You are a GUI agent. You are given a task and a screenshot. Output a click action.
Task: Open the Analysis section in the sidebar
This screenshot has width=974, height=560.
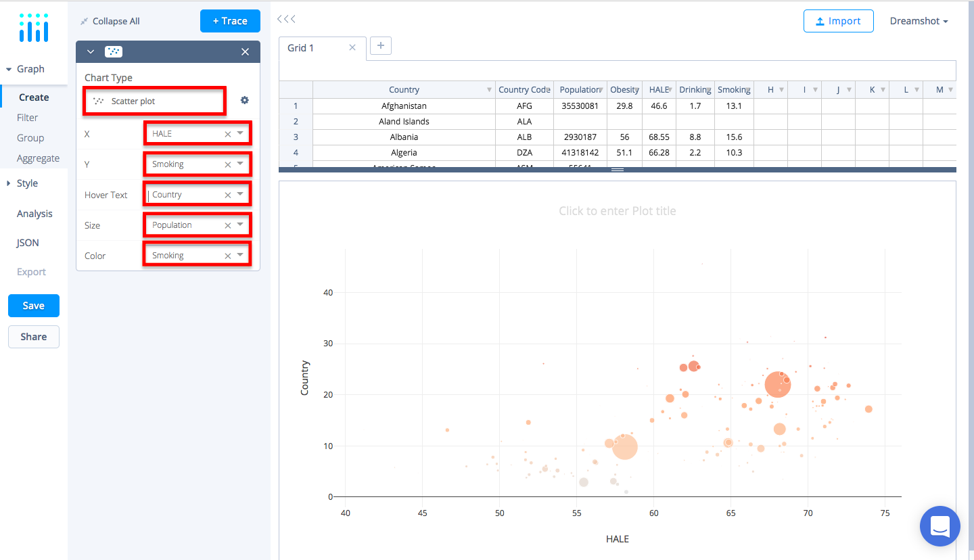point(34,213)
